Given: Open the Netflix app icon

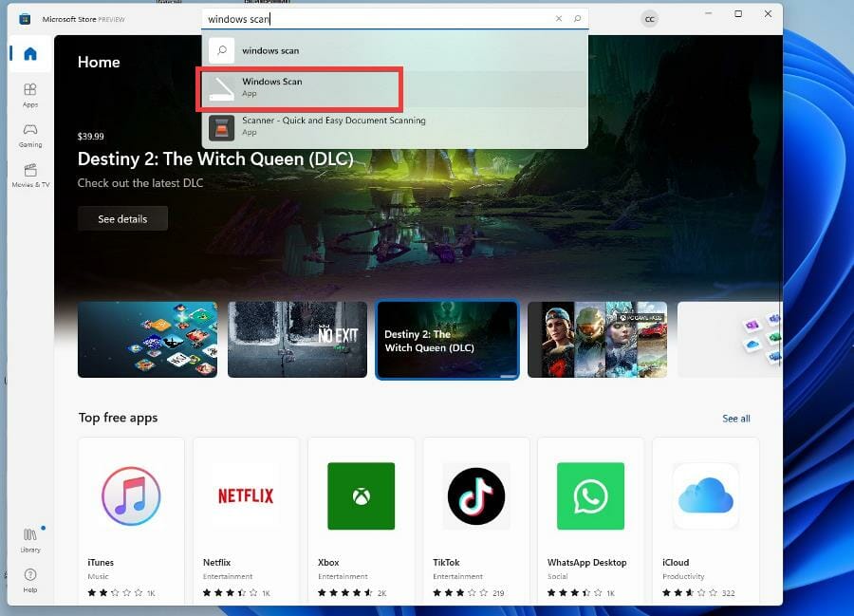Looking at the screenshot, I should (246, 495).
